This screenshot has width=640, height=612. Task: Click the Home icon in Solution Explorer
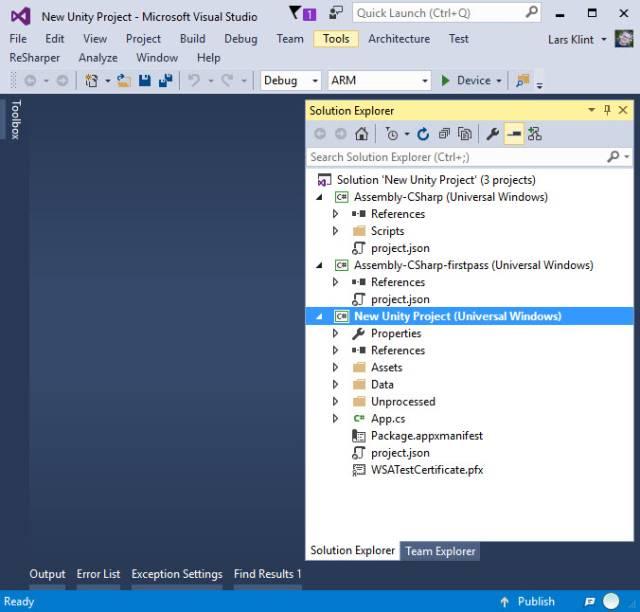[x=361, y=134]
